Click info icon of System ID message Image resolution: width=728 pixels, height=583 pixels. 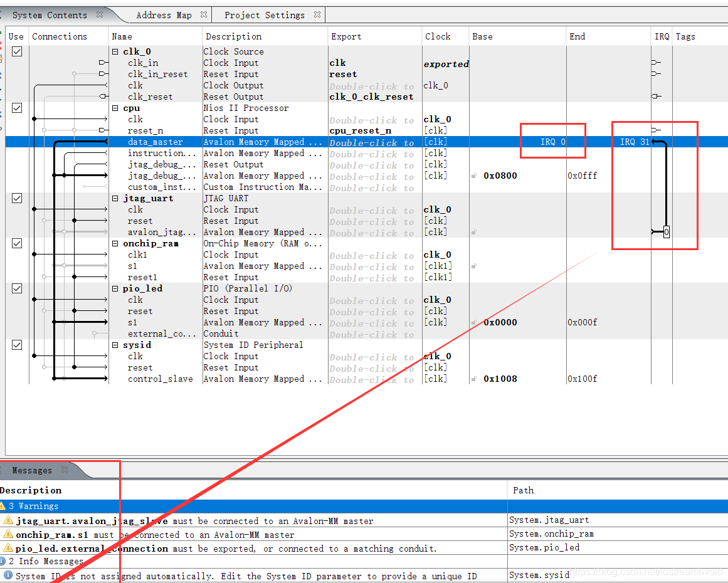coord(8,575)
